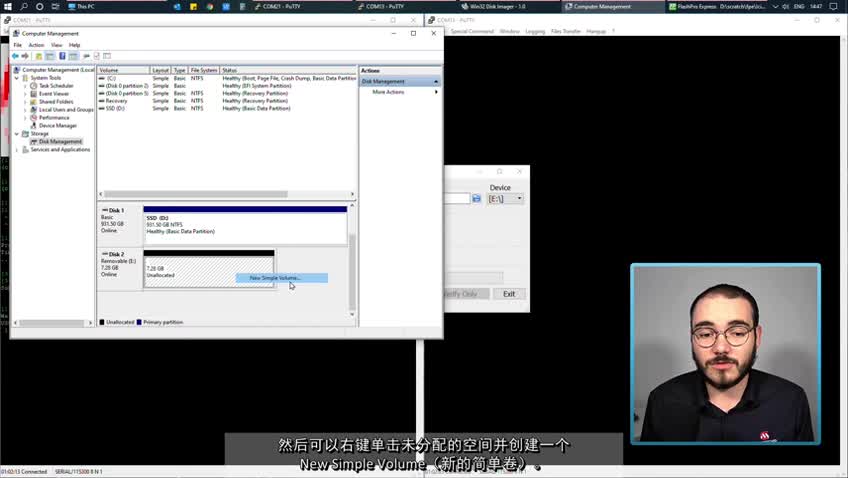Screen dimensions: 848x478
Task: Collapse the Disk Management actions section
Action: click(435, 81)
